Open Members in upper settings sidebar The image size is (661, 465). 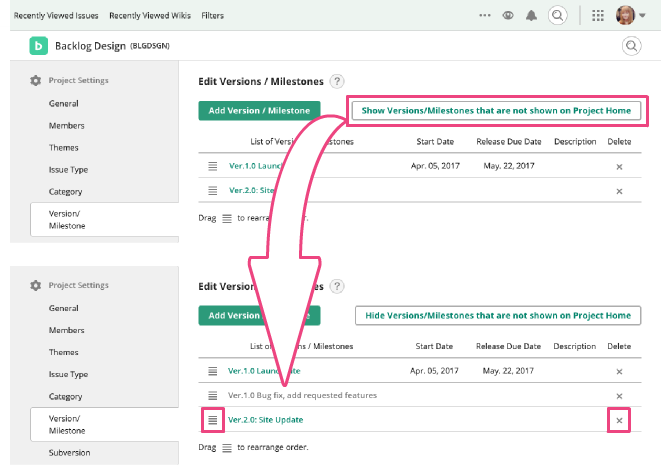click(x=67, y=126)
